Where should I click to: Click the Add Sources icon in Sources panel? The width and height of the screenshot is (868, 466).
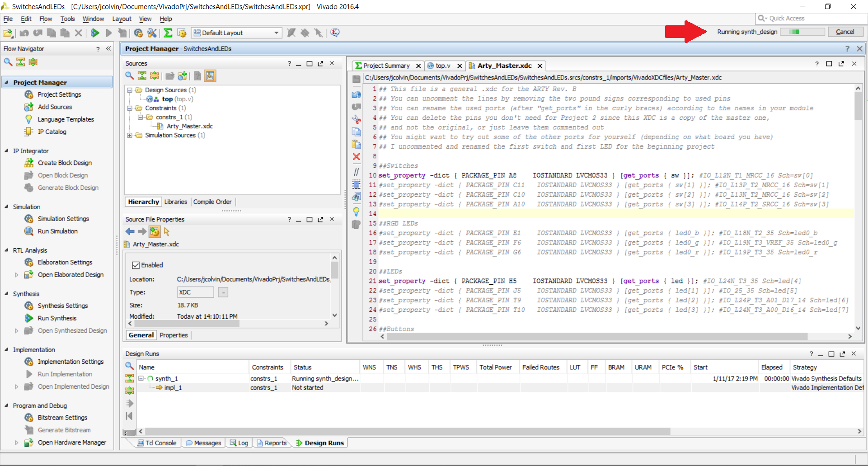click(183, 76)
